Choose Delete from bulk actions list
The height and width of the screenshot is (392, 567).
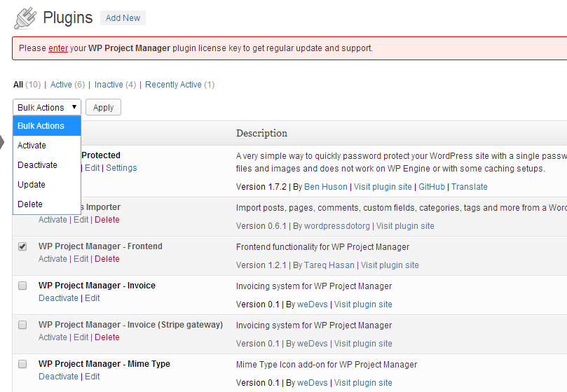click(x=47, y=204)
